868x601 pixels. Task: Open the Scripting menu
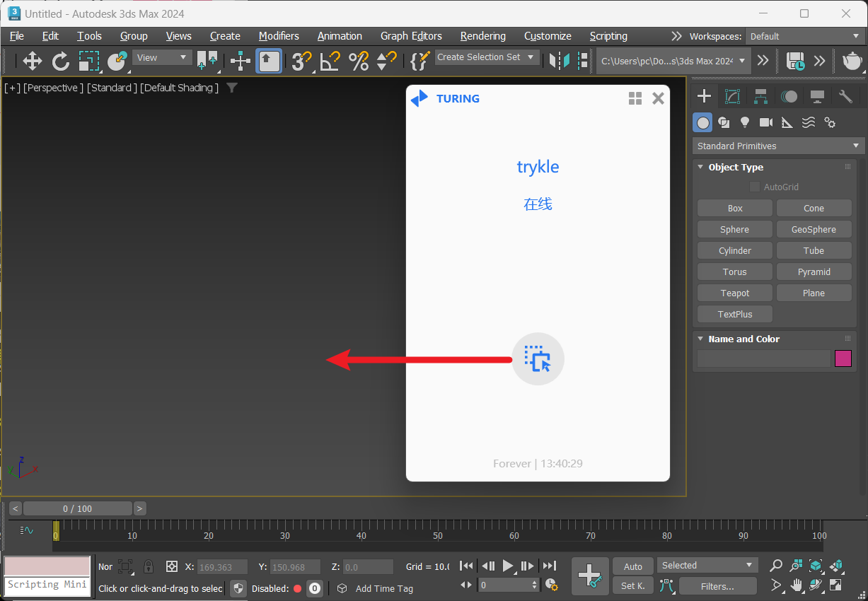(608, 36)
